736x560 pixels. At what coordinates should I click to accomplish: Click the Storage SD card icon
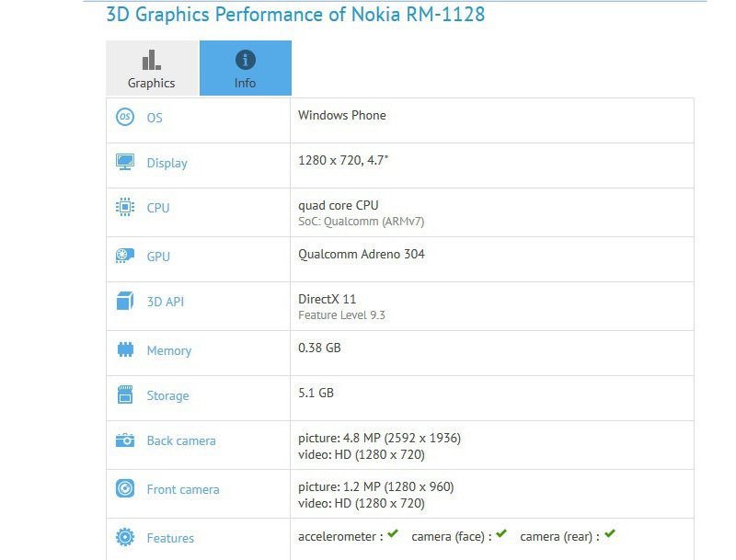tap(125, 394)
